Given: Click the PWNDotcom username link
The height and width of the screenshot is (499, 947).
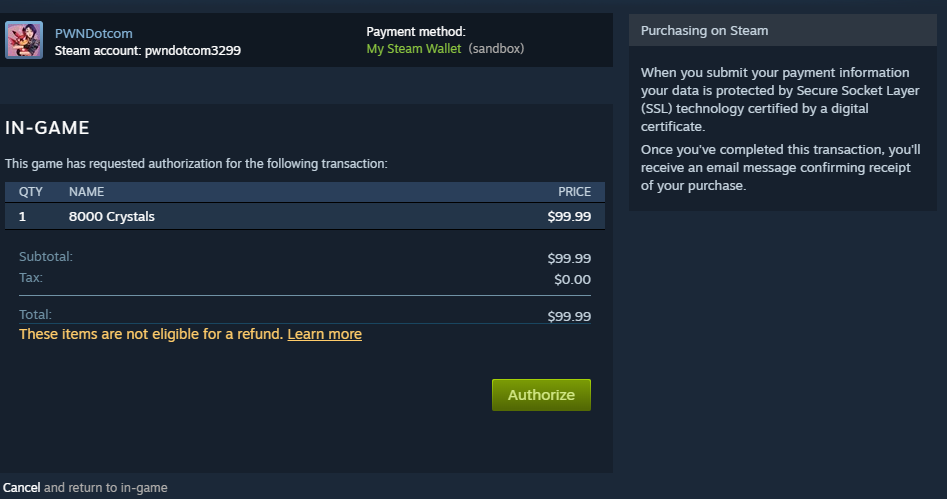Looking at the screenshot, I should (x=93, y=33).
